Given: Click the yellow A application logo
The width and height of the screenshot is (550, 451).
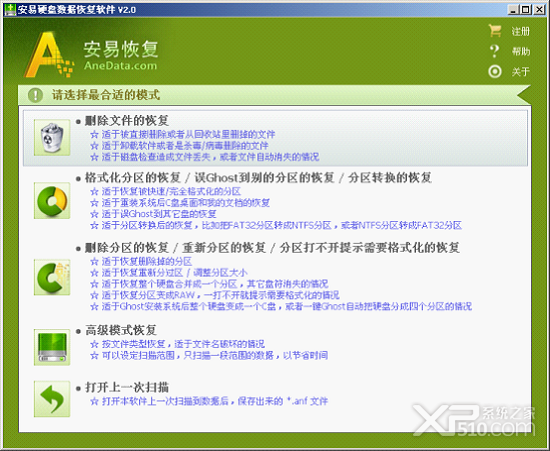Looking at the screenshot, I should (49, 54).
